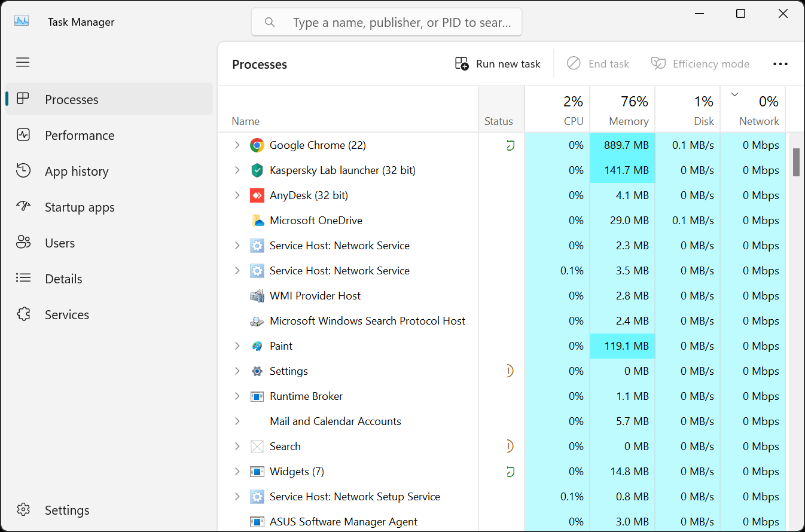Click the Google Chrome process icon
Image resolution: width=805 pixels, height=532 pixels.
257,145
